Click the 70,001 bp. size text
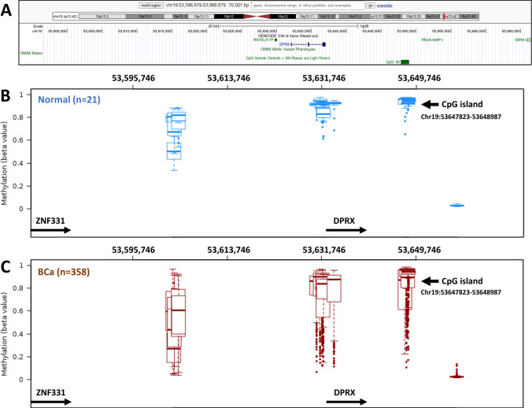 (x=239, y=6)
